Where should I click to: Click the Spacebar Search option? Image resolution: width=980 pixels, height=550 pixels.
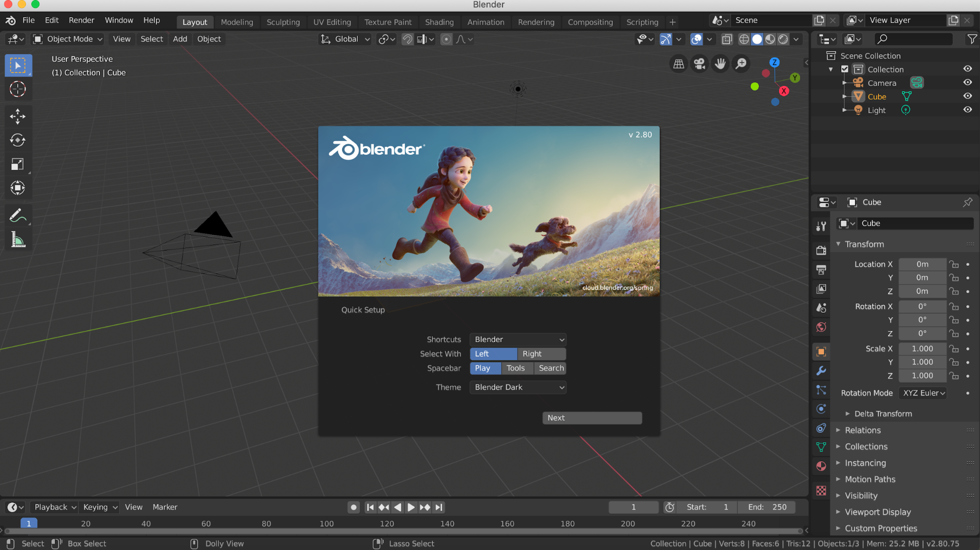pos(551,368)
